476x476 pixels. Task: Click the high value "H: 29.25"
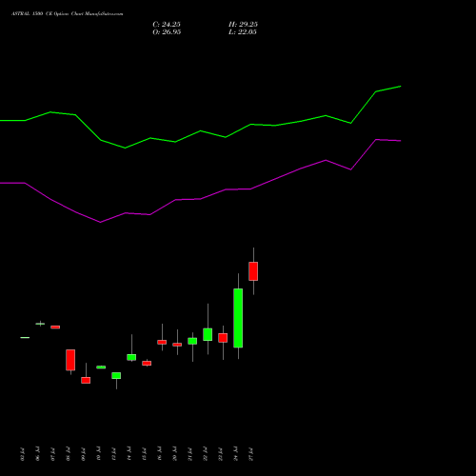point(243,25)
